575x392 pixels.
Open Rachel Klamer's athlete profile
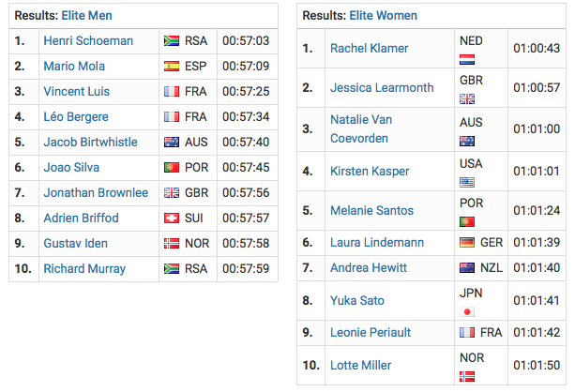(x=369, y=48)
